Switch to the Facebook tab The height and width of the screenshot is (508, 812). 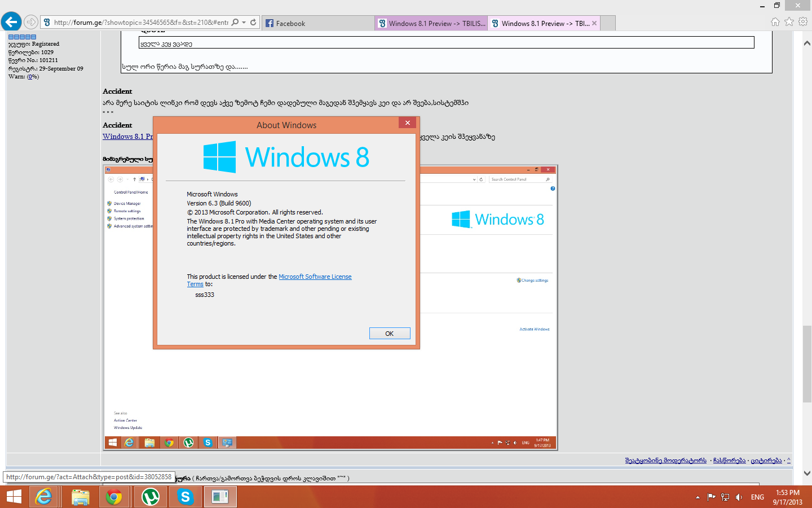click(x=318, y=23)
